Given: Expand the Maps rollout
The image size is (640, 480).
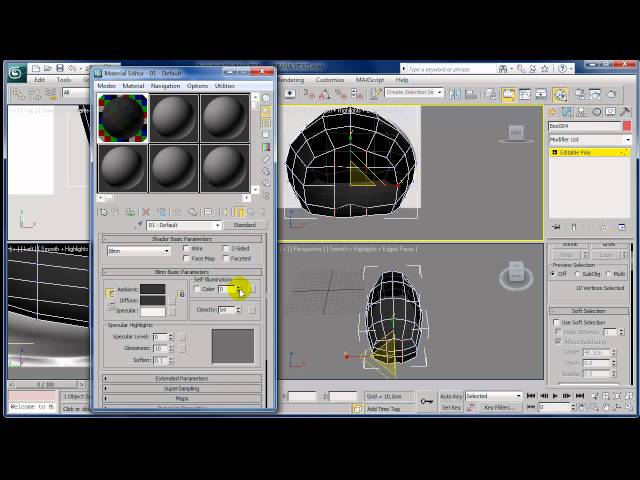Looking at the screenshot, I should click(182, 398).
